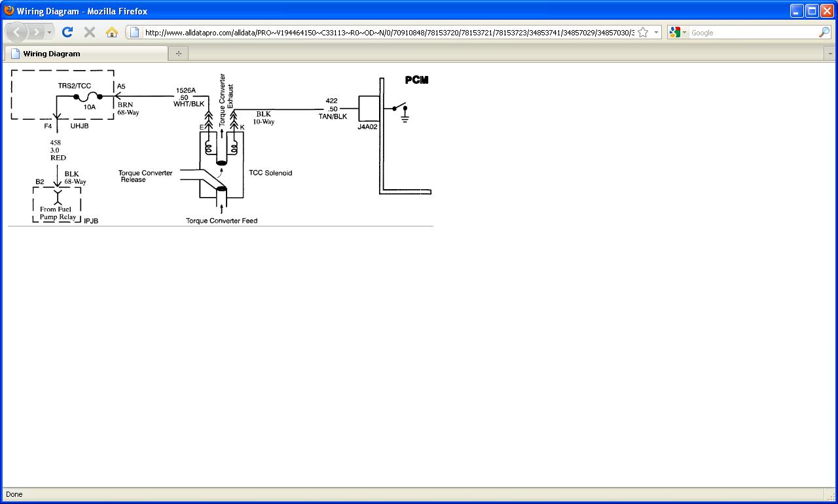
Task: Click the TRS2/TCC fuse label
Action: point(75,86)
